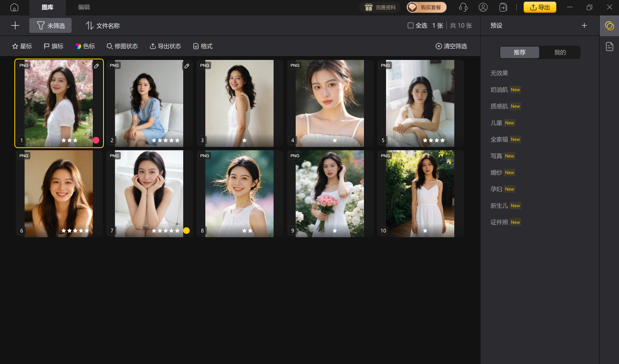The height and width of the screenshot is (364, 619).
Task: Check the 全选 select all checkbox
Action: (x=411, y=26)
